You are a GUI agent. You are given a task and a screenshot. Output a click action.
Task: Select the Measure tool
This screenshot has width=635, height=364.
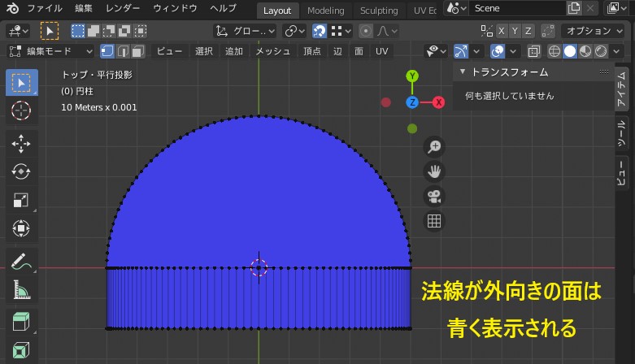(x=21, y=289)
